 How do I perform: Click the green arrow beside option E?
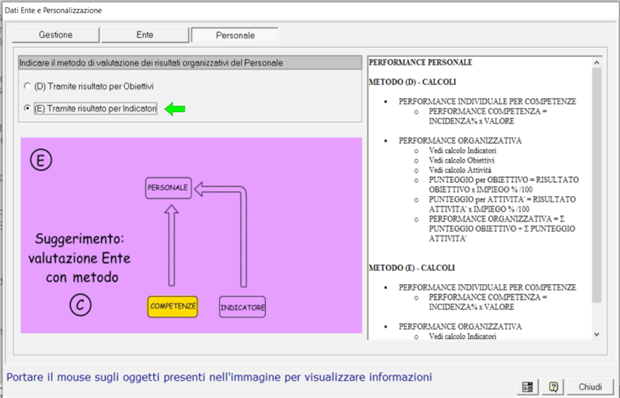(175, 109)
